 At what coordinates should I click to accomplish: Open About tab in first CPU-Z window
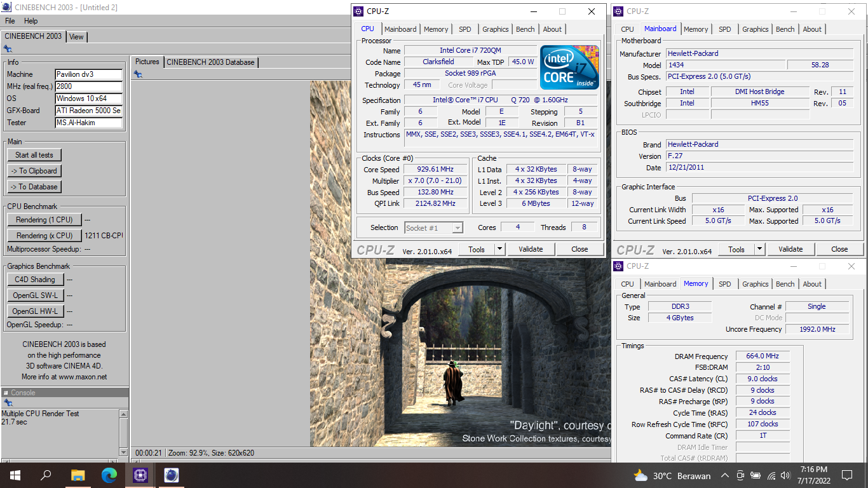pyautogui.click(x=552, y=29)
